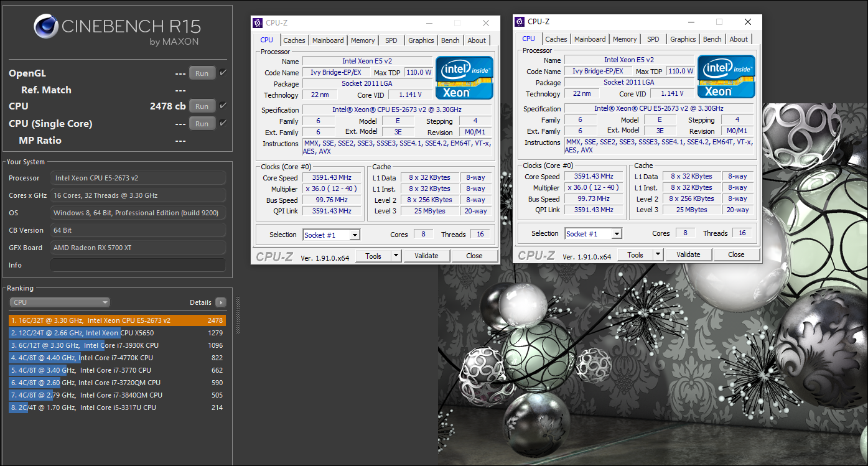Switch to Mainboard tab in right CPU-Z
868x466 pixels.
tap(590, 39)
